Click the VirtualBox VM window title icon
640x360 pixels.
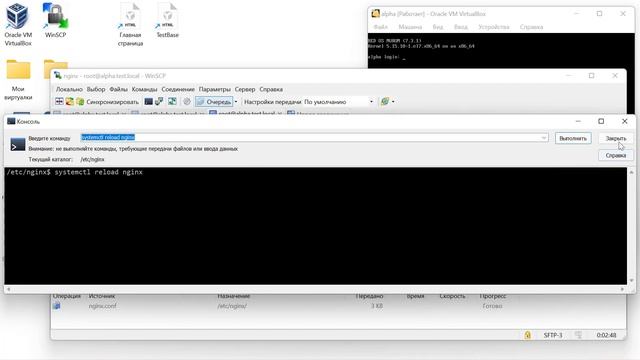click(375, 14)
